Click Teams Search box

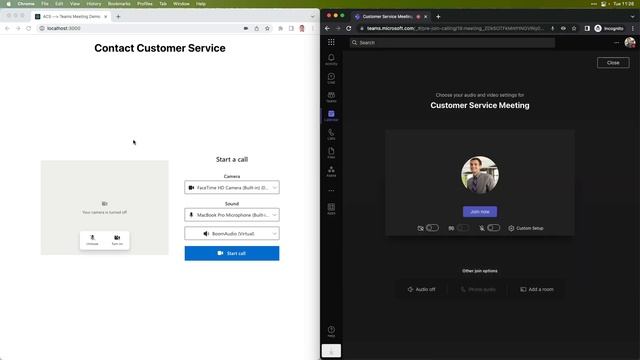452,42
